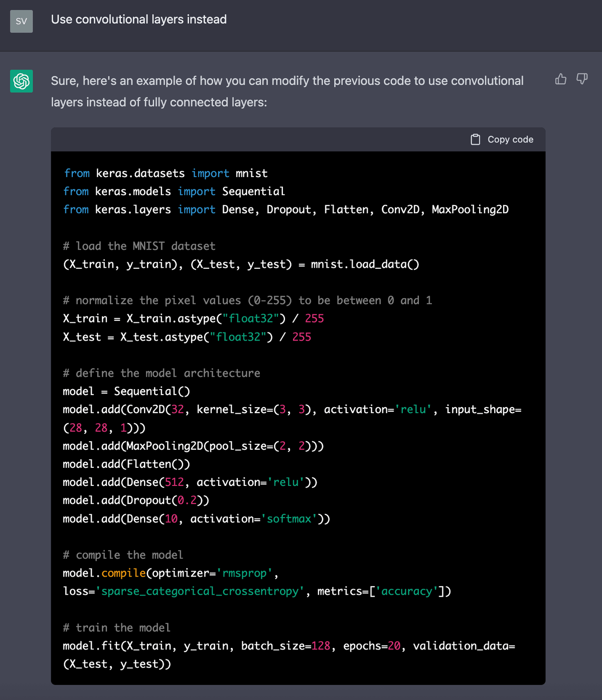Click the model.add(Flatten()) line
602x700 pixels.
[x=126, y=464]
